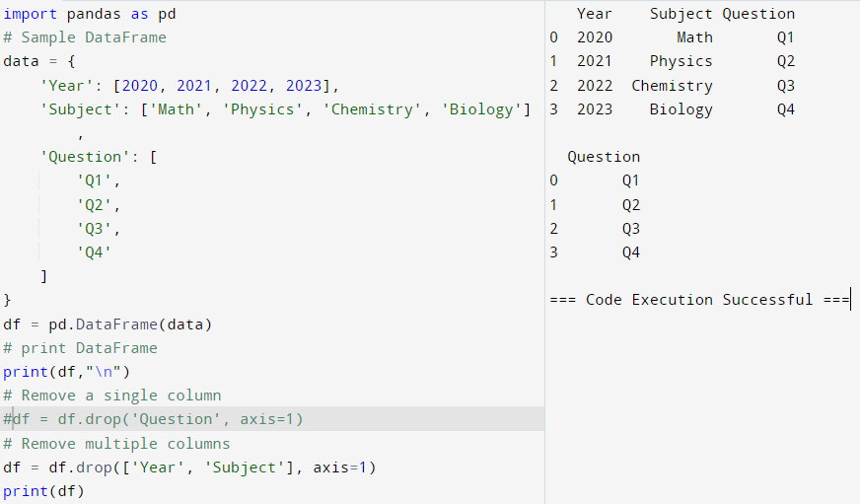Click the closing brace '}' line

7,300
